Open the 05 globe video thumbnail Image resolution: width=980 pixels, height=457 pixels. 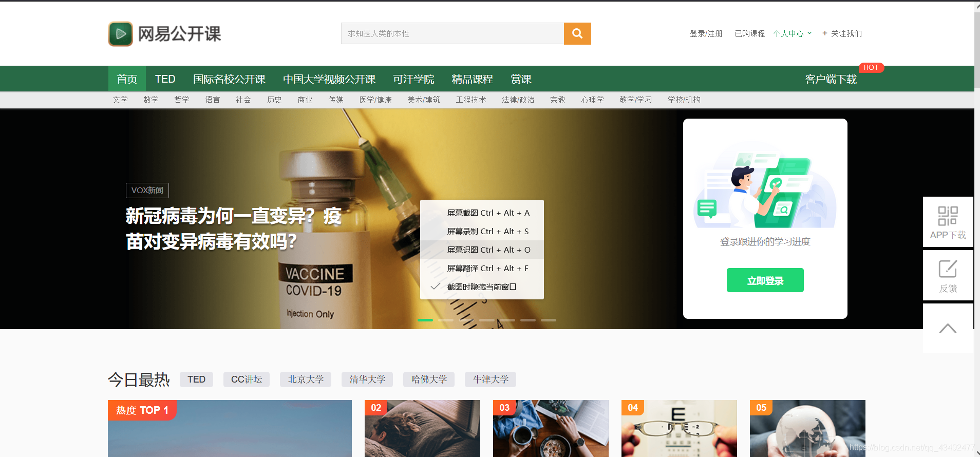(807, 429)
